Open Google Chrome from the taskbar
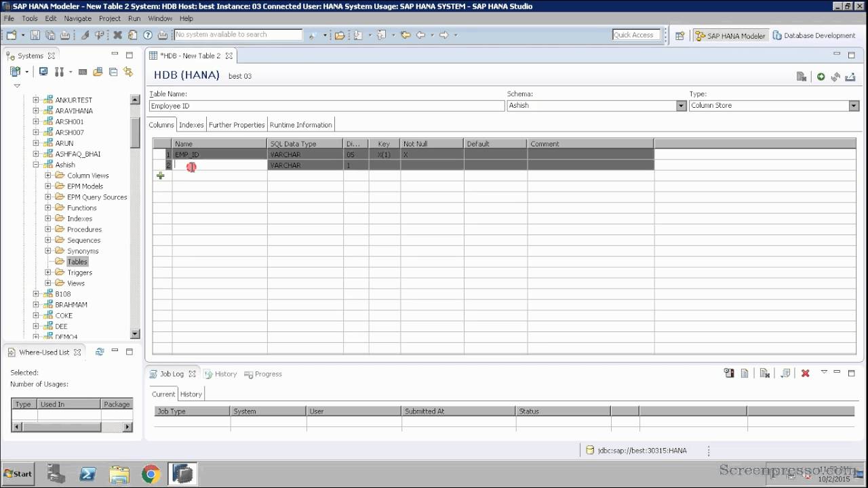This screenshot has height=488, width=868. [151, 474]
